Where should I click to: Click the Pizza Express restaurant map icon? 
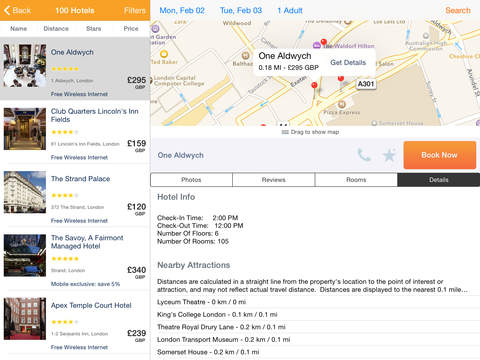tap(341, 104)
